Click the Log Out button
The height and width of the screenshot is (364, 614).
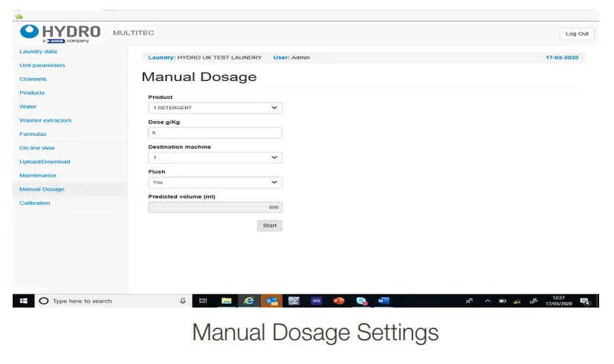(x=577, y=33)
